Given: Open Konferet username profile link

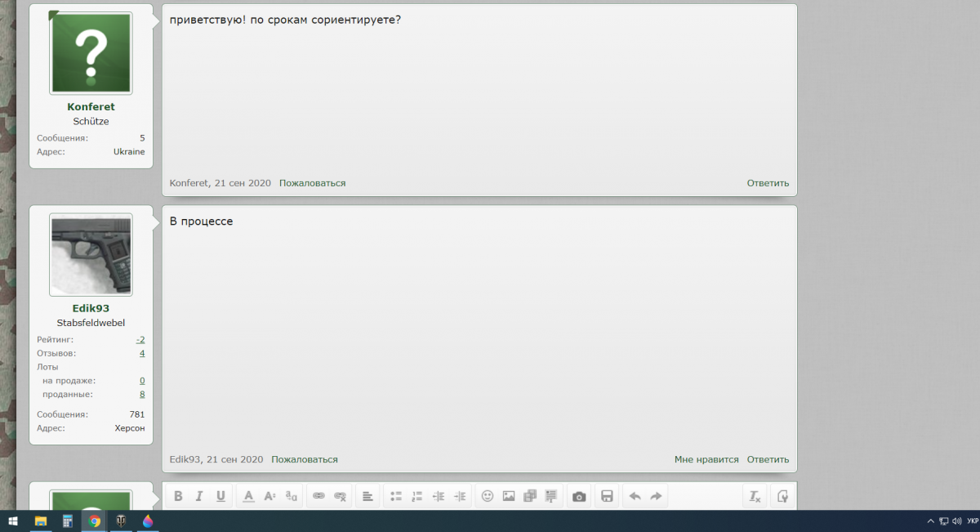Looking at the screenshot, I should point(91,107).
